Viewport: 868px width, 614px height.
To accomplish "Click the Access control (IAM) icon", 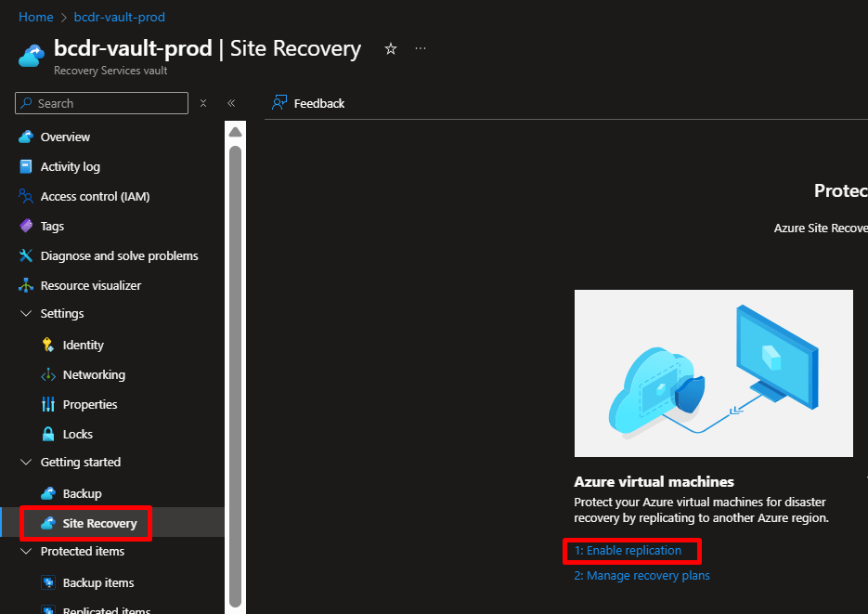I will click(26, 196).
